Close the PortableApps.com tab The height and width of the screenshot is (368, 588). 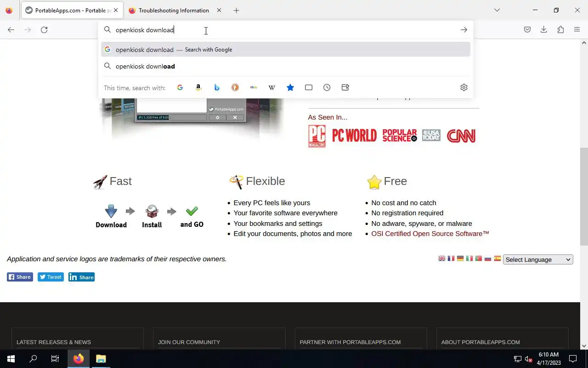[x=116, y=10]
